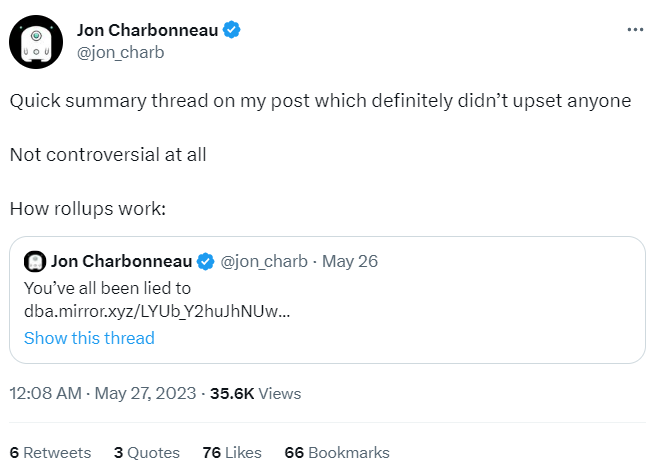Click the May 26 date in the quoted tweet

coord(350,262)
